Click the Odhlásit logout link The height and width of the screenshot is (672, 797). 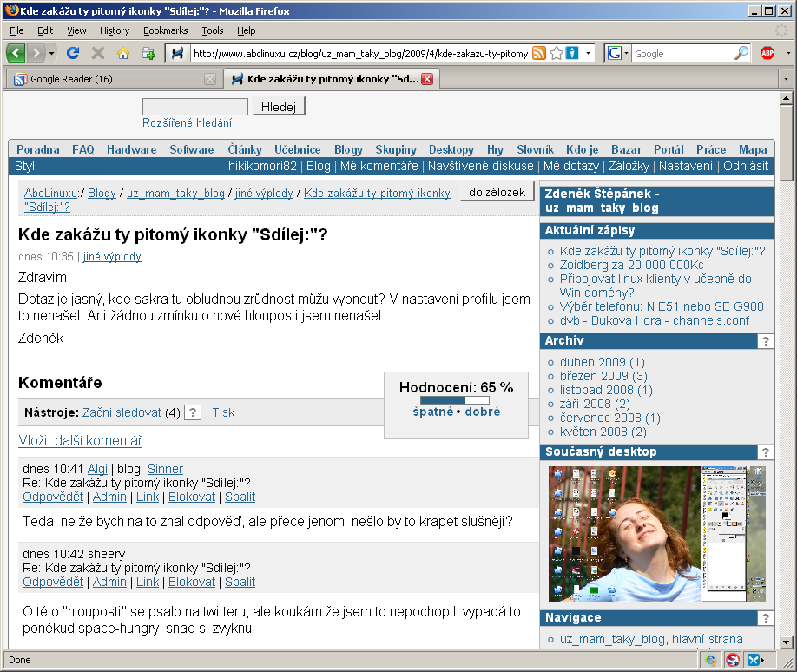[x=746, y=166]
